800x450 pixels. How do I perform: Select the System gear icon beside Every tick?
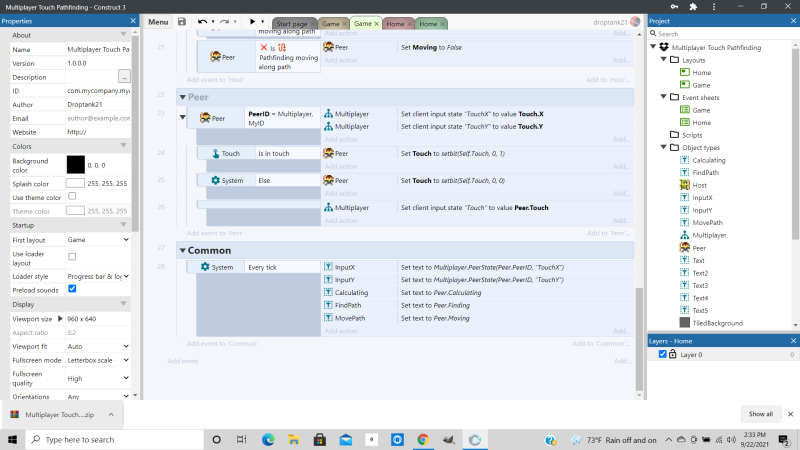205,267
